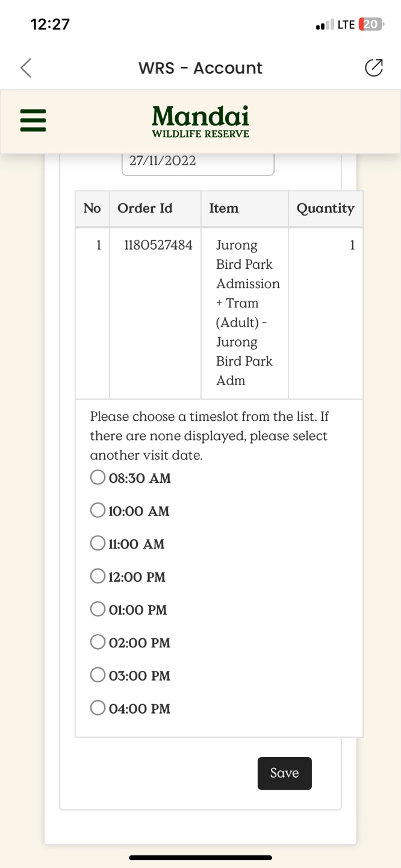Tap the battery status indicator
The image size is (401, 868).
(370, 25)
